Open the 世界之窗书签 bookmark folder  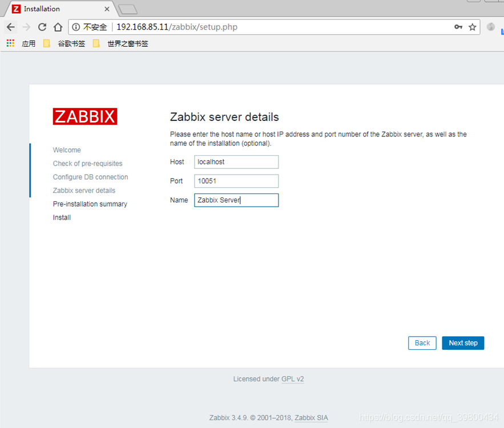[x=120, y=43]
